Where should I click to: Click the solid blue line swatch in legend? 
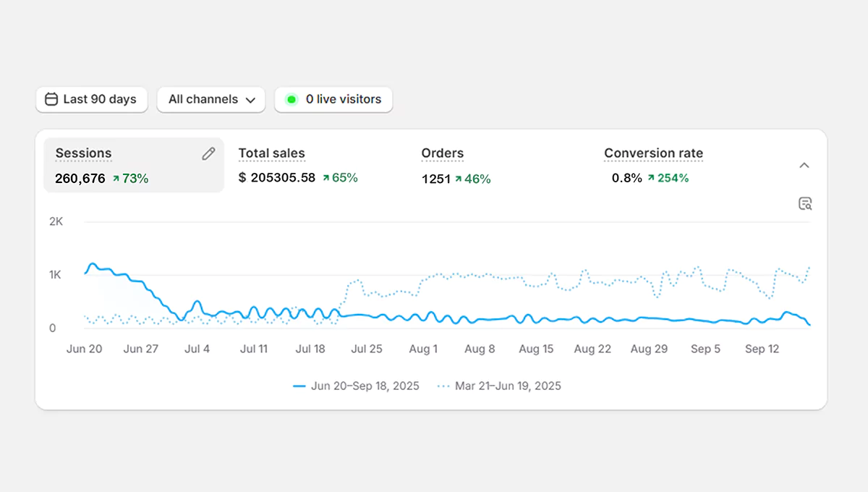(x=299, y=386)
